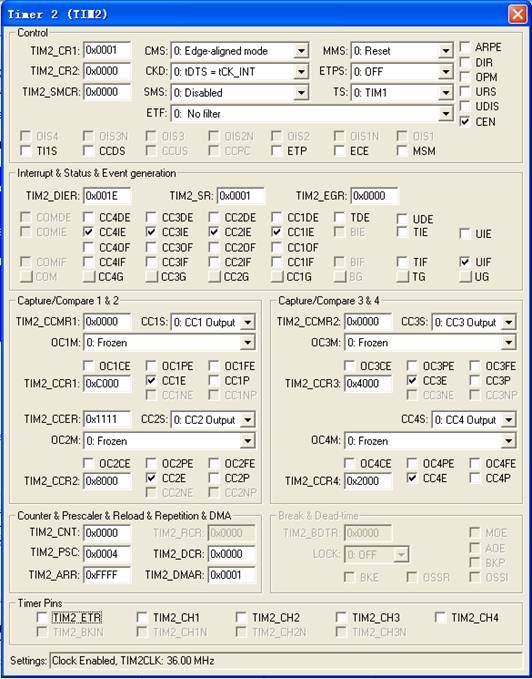
Task: Close the Timer 2 dialog window
Action: [x=518, y=14]
